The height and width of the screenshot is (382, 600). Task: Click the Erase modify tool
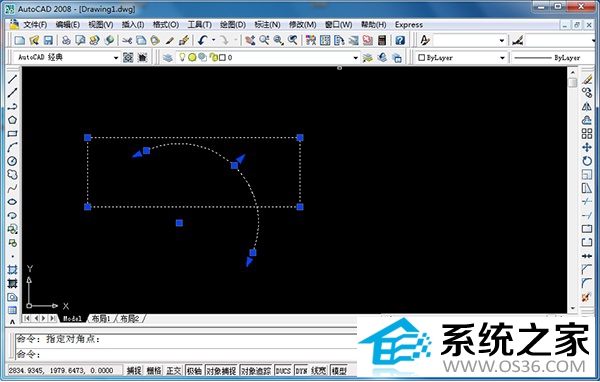tap(587, 79)
